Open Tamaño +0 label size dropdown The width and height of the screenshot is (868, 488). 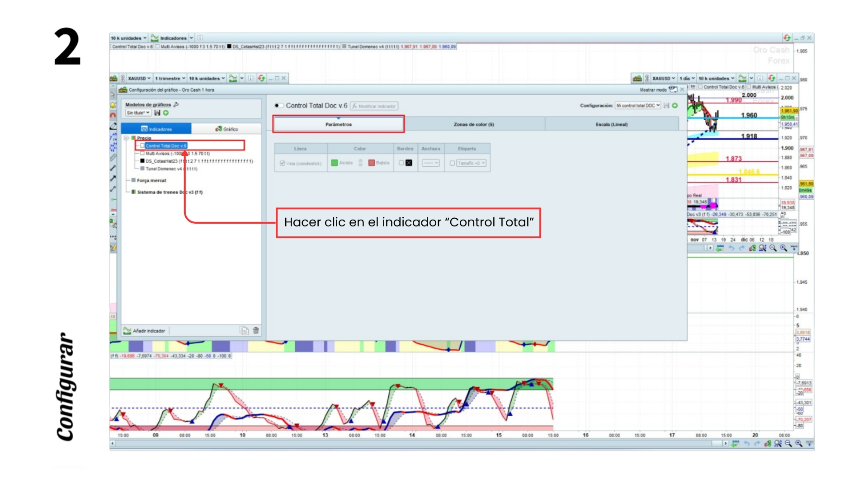tap(471, 163)
